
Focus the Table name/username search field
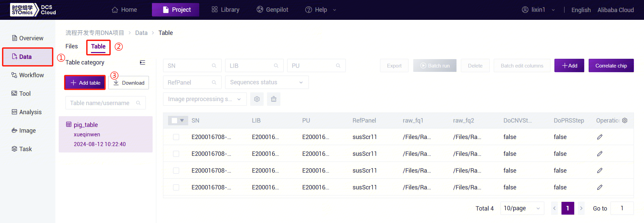point(105,103)
